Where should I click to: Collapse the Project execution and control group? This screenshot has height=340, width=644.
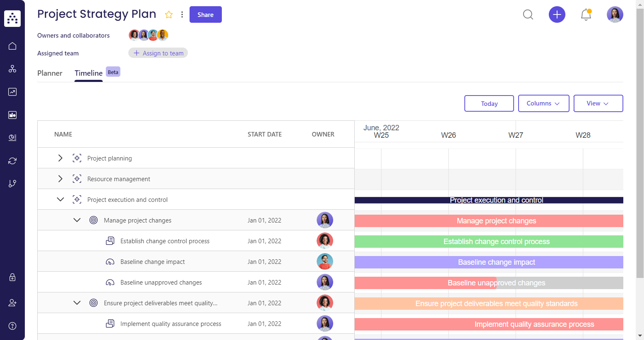pyautogui.click(x=60, y=199)
